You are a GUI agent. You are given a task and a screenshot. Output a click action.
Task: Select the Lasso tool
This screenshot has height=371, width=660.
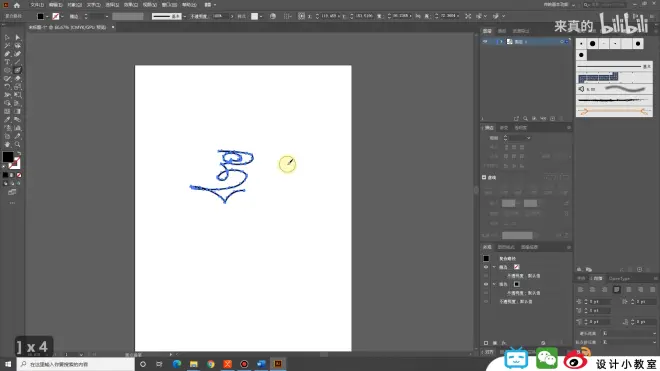(x=18, y=45)
